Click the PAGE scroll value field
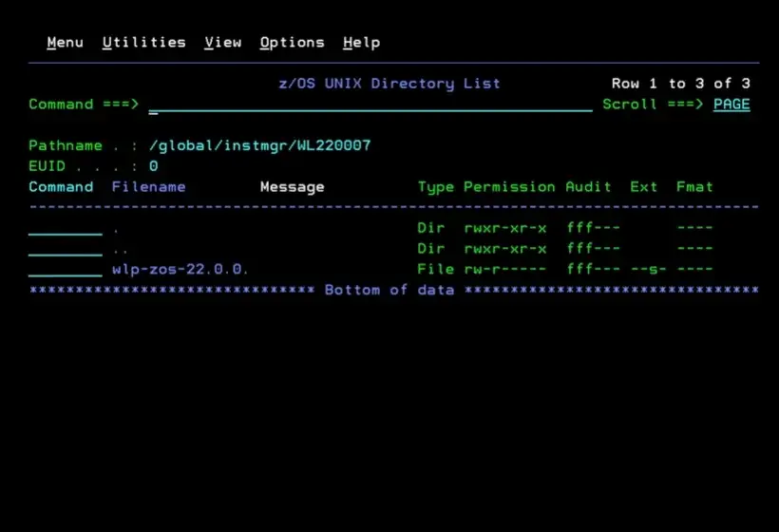 (731, 104)
